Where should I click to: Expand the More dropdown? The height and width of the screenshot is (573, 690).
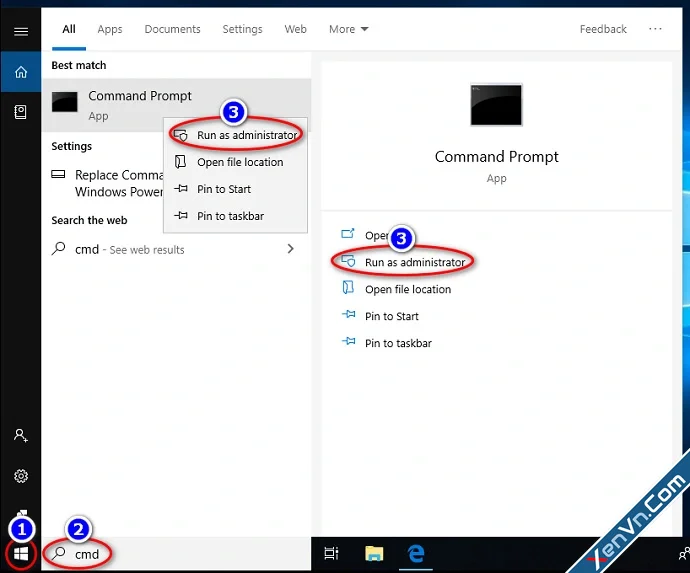coord(348,29)
